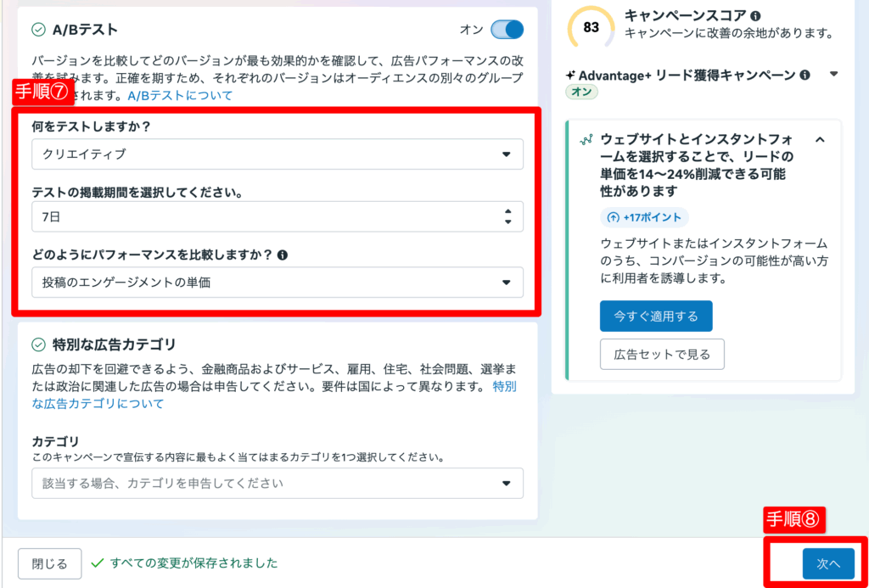Click the 特別な広告カテゴリ checkmark icon
The image size is (869, 588).
[x=38, y=344]
